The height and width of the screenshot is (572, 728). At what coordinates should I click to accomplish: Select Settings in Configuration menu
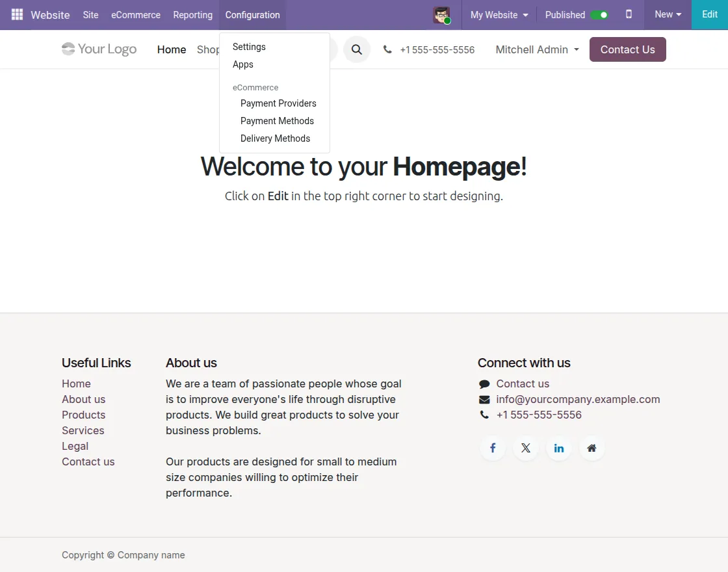click(x=274, y=47)
